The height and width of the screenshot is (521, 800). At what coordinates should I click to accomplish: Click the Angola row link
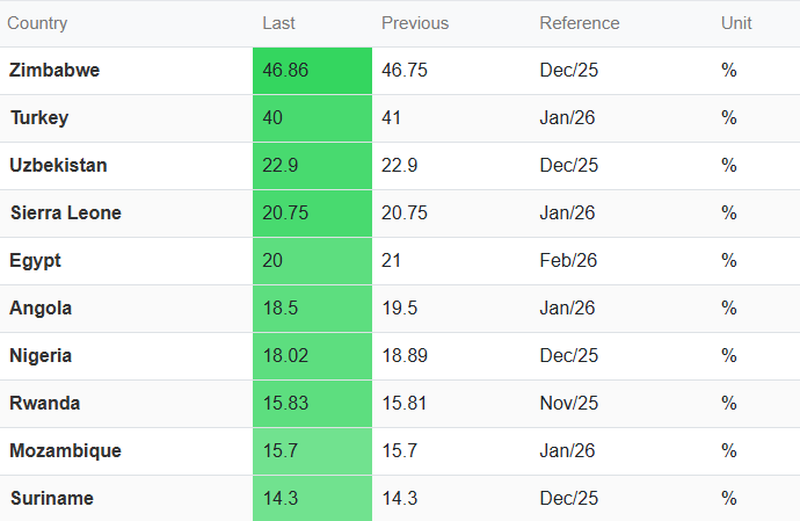(x=41, y=308)
